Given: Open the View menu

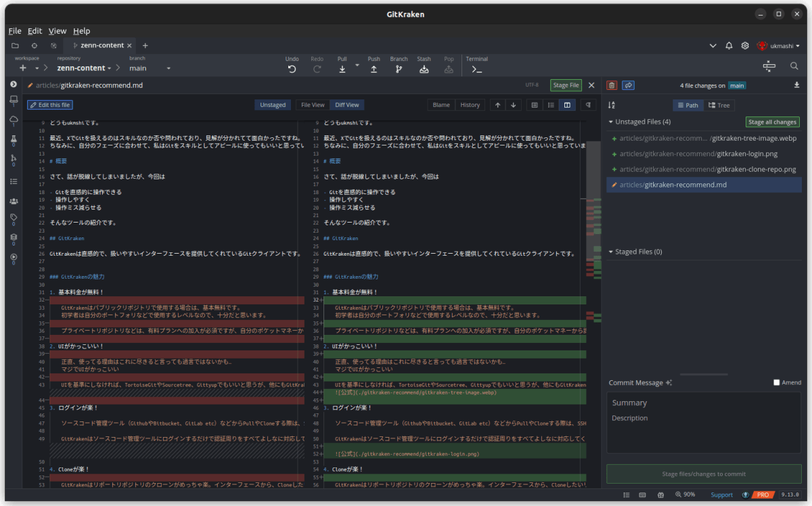Looking at the screenshot, I should 58,30.
